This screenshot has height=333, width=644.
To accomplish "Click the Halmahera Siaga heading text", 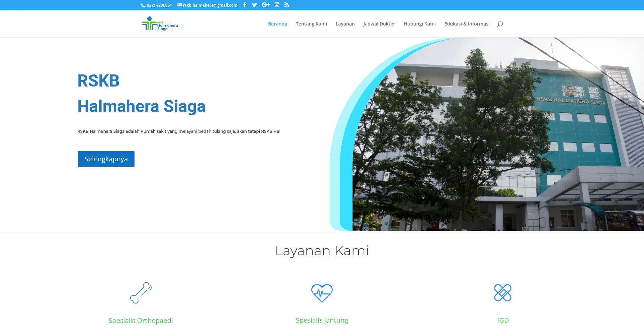I will [141, 106].
